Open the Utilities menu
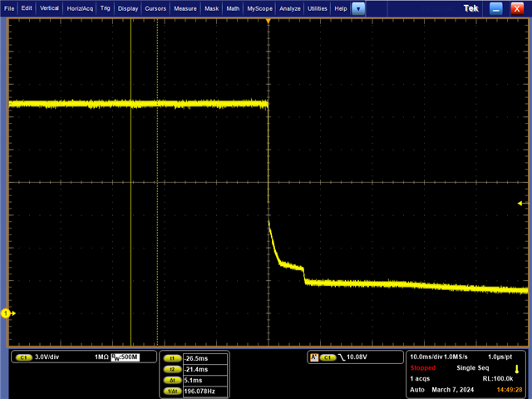 point(318,8)
